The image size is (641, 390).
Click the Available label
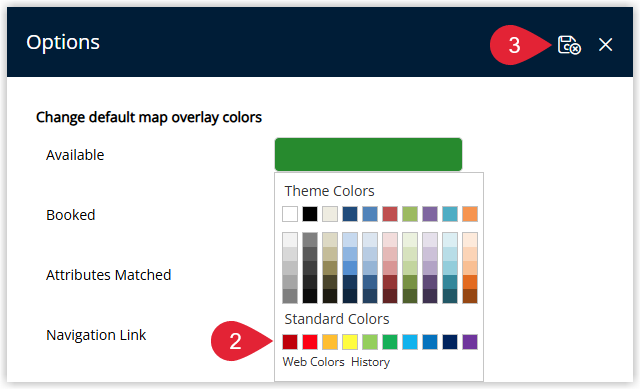point(75,155)
